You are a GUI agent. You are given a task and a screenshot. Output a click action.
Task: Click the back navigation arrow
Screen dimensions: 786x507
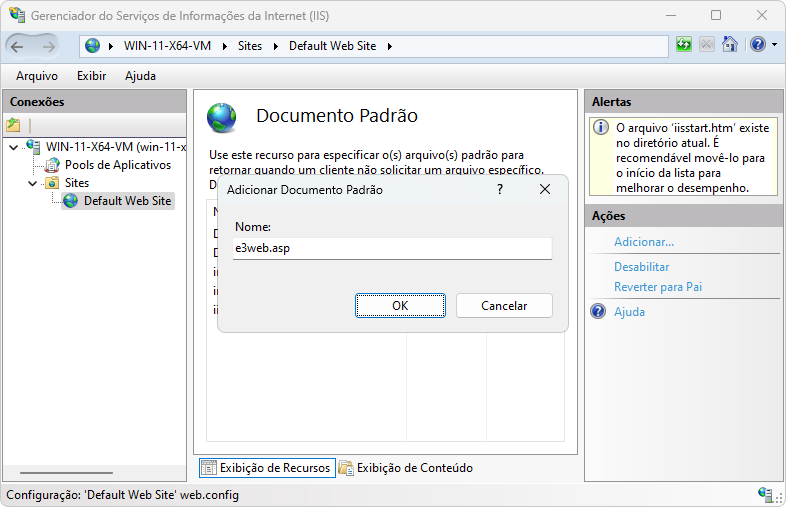18,46
